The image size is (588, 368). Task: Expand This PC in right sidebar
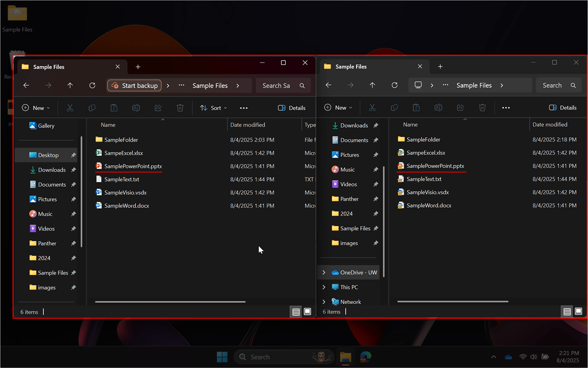(x=324, y=287)
